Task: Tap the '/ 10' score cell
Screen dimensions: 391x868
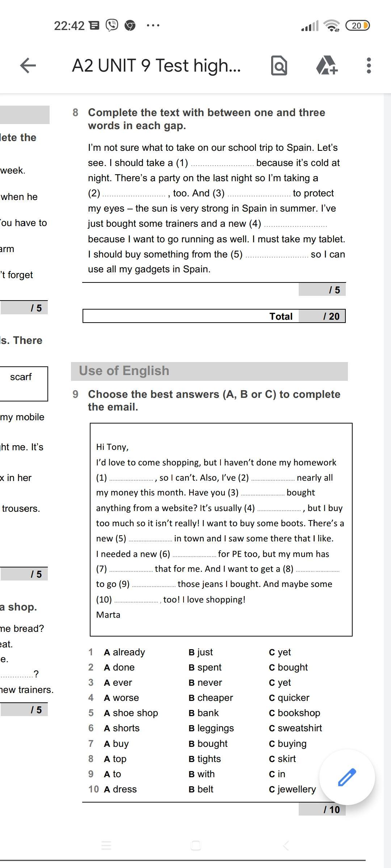Action: [322, 809]
